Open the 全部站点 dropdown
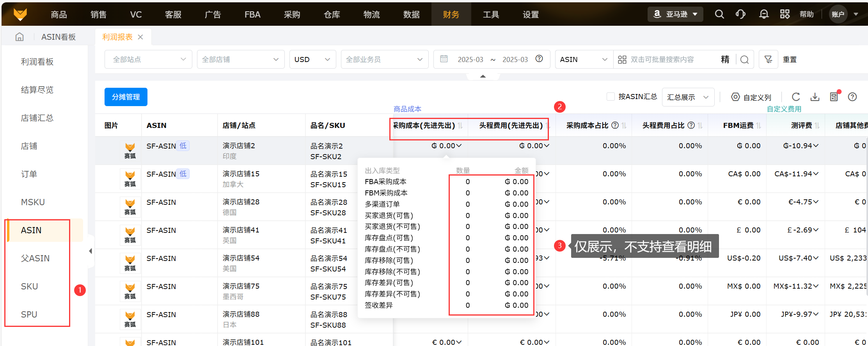 coord(148,59)
